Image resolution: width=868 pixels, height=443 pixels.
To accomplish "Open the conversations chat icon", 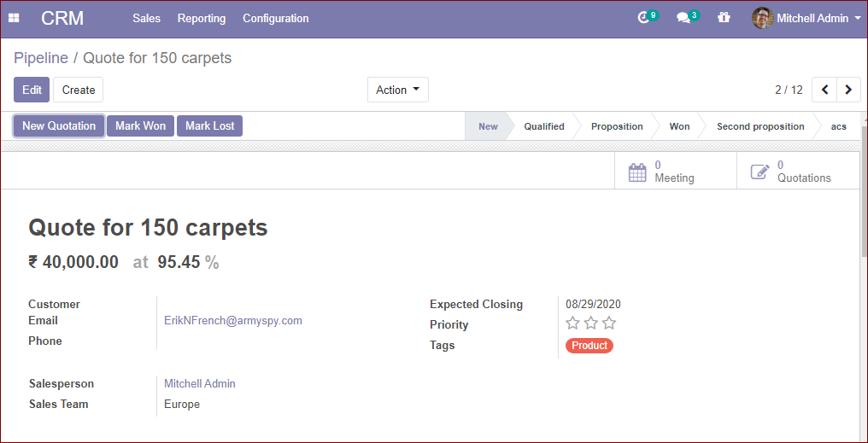I will tap(683, 18).
